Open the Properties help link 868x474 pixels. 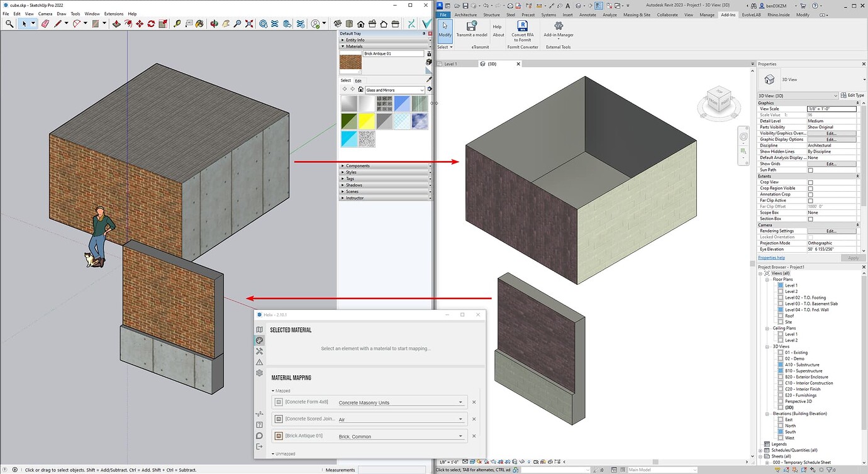point(771,257)
